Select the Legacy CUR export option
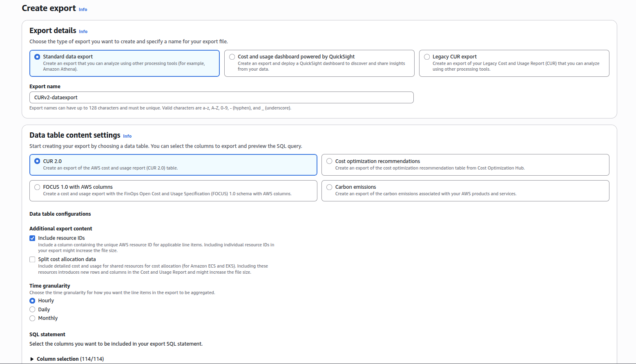 click(427, 57)
